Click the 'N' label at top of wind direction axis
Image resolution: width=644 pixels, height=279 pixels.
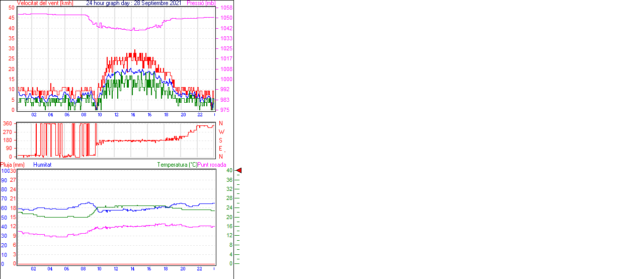221,123
